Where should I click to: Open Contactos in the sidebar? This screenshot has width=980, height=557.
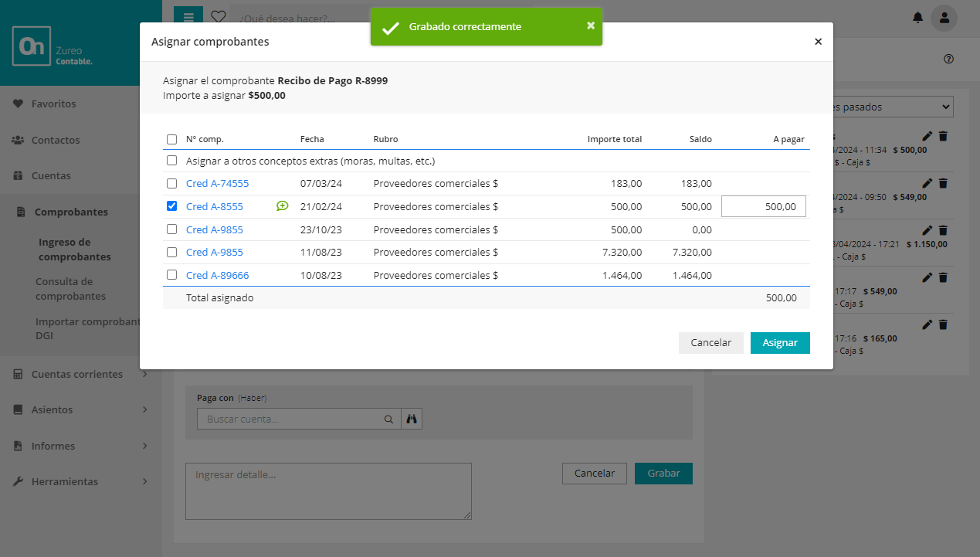55,140
